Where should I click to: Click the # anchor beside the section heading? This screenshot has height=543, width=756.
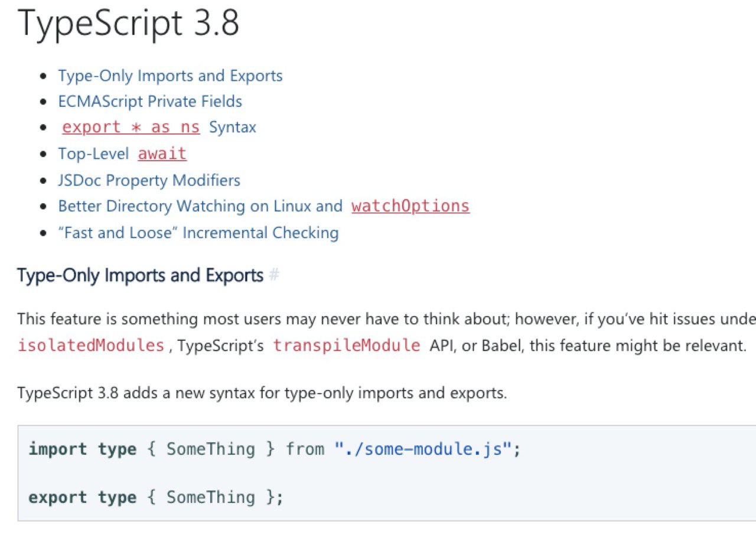273,276
